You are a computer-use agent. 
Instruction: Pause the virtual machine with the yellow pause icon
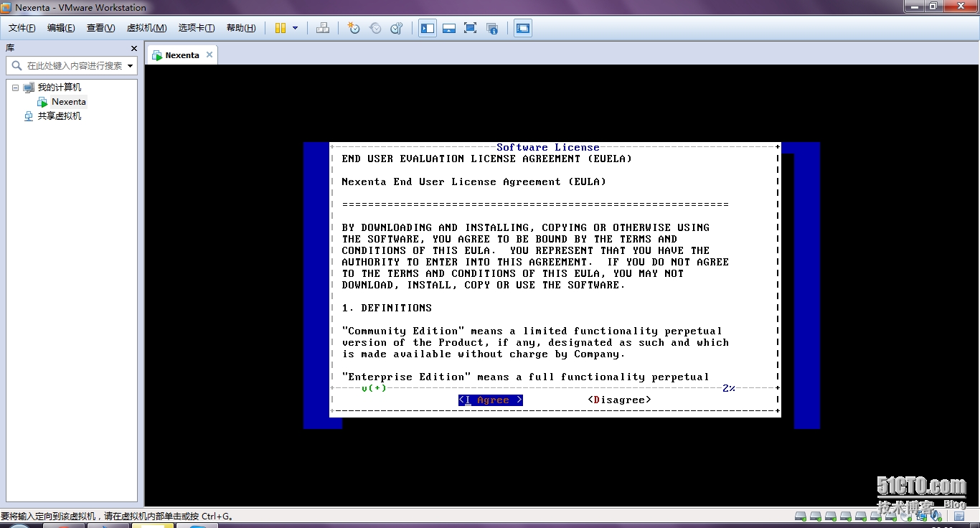click(281, 28)
